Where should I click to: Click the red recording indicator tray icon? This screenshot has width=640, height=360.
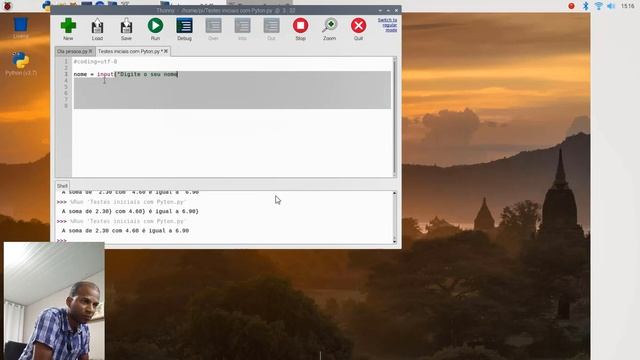pos(571,6)
